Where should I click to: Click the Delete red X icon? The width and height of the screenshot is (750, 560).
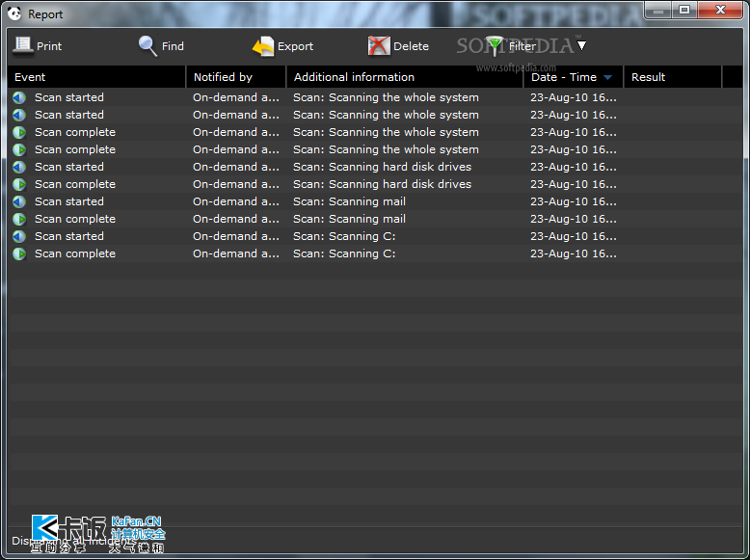[379, 46]
